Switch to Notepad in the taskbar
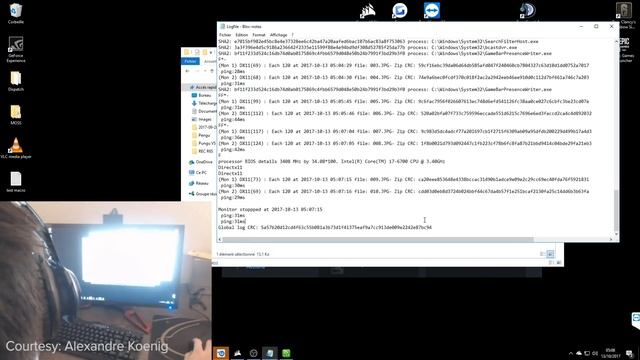 click(270, 353)
